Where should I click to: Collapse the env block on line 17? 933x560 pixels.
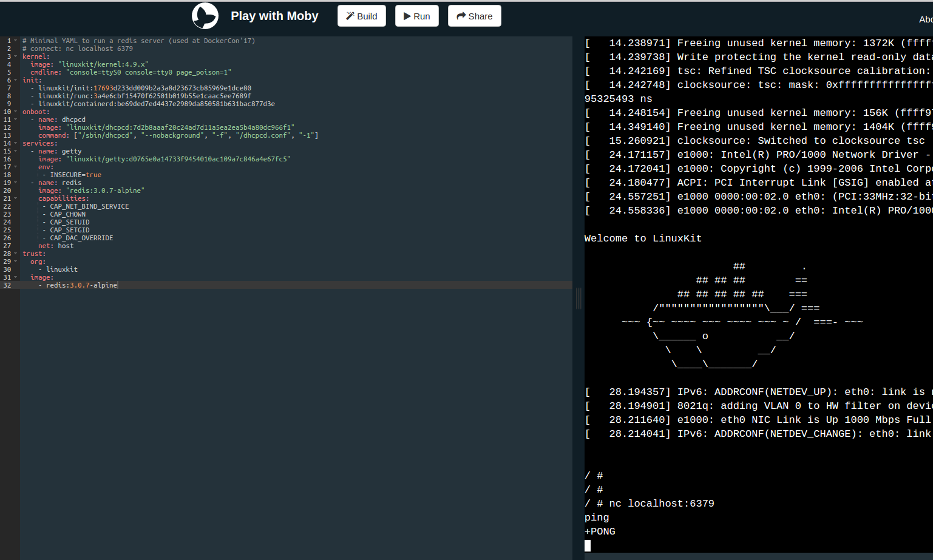coord(16,167)
